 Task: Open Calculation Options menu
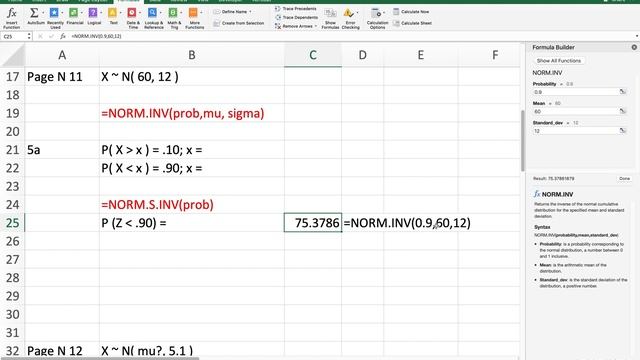(378, 18)
